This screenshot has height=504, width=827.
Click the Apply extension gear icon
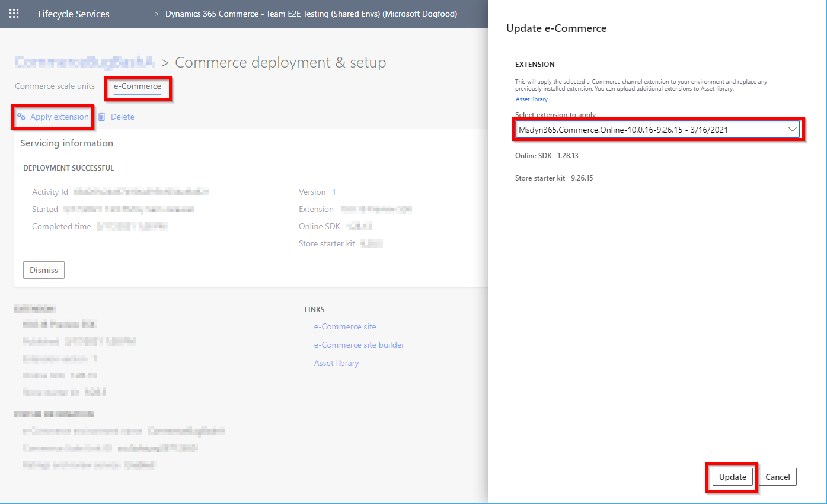click(21, 117)
